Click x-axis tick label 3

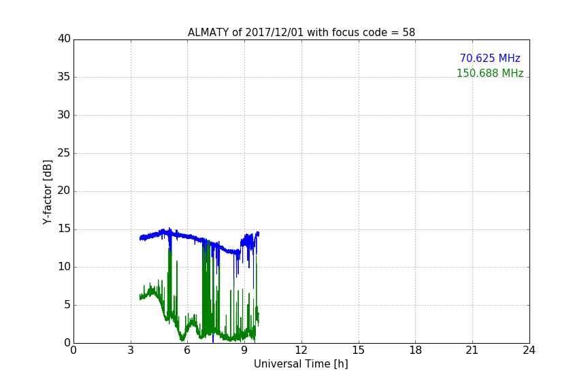(x=131, y=350)
